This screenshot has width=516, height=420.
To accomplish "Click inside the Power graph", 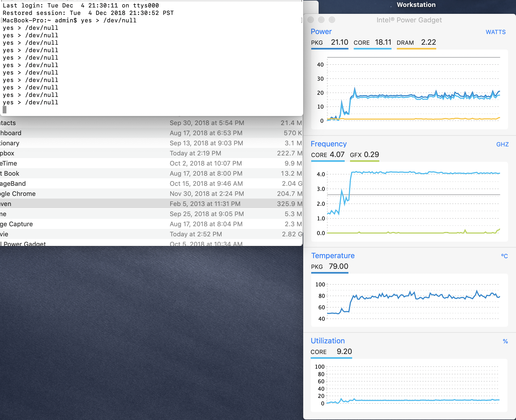I will (409, 89).
